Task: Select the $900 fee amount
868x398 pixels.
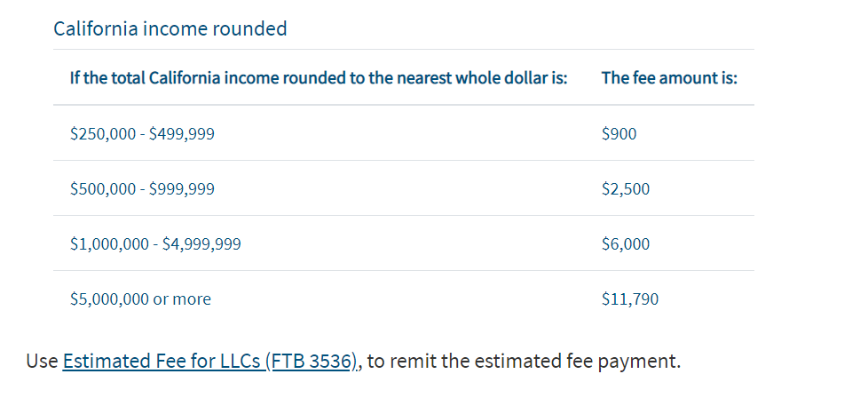Action: pos(619,133)
